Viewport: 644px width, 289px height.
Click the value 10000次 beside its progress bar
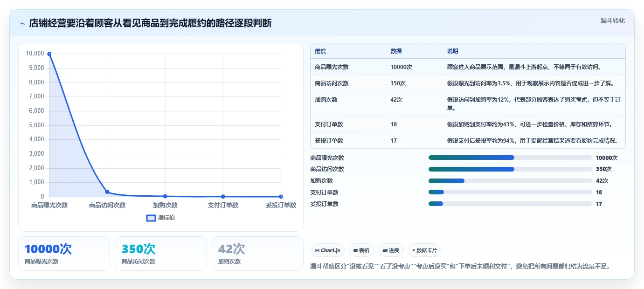point(607,158)
